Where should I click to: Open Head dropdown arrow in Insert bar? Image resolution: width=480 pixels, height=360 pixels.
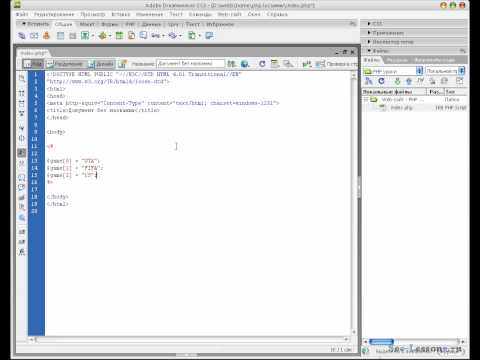click(163, 36)
